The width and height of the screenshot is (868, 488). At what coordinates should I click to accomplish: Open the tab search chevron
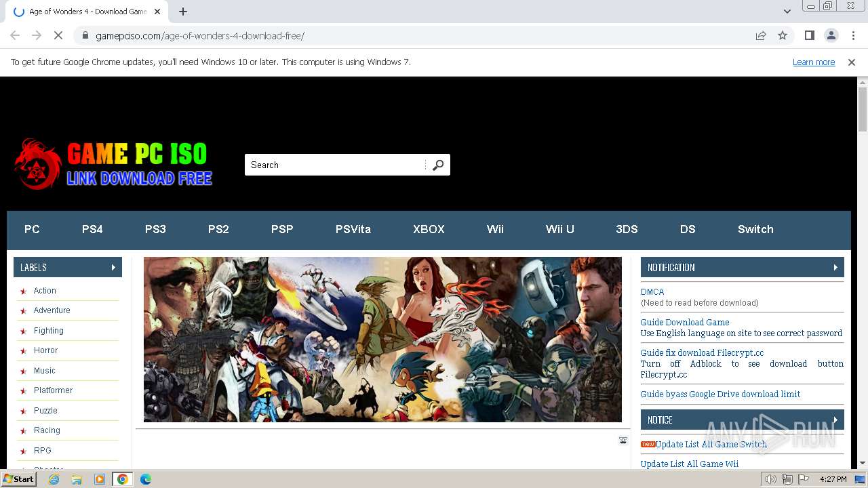click(787, 12)
